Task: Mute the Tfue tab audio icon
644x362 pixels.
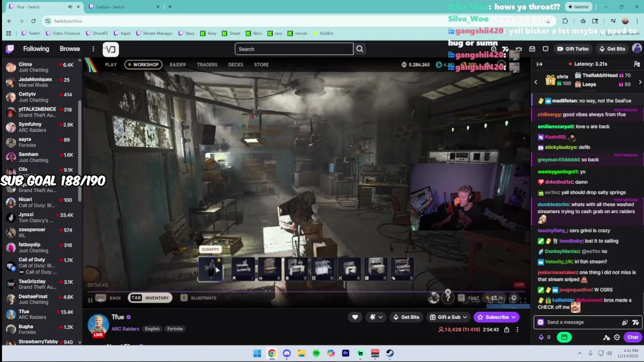Action: [70, 7]
